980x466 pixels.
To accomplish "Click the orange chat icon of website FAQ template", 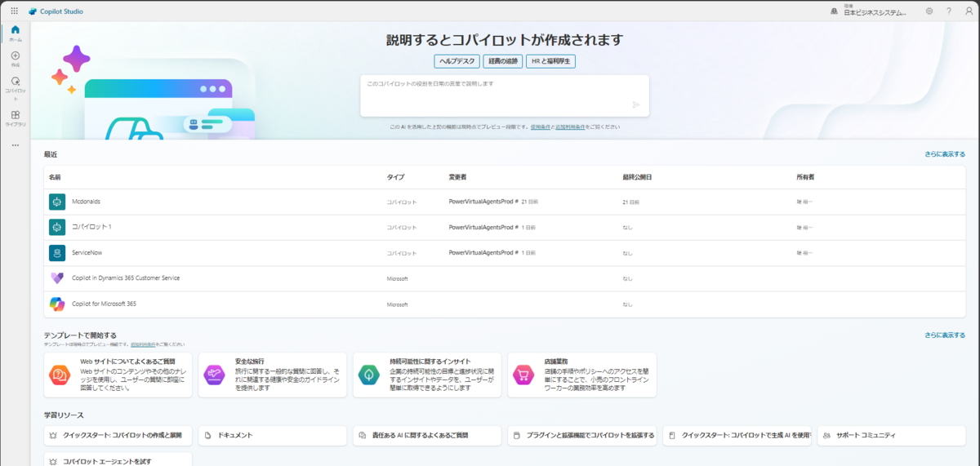I will (x=60, y=375).
